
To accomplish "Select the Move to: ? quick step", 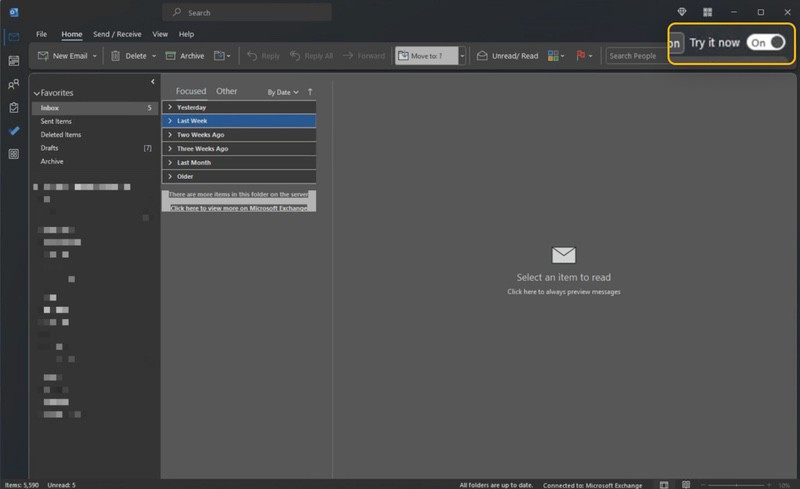I will [x=427, y=56].
